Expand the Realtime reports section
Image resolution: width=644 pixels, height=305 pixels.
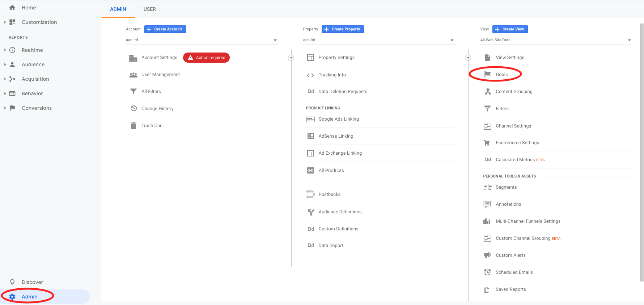(x=5, y=50)
